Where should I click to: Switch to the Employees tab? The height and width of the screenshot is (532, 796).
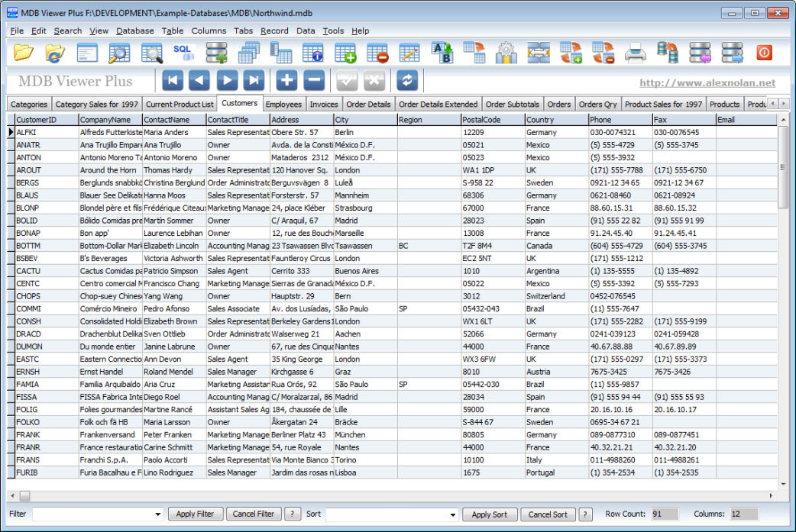[x=283, y=104]
